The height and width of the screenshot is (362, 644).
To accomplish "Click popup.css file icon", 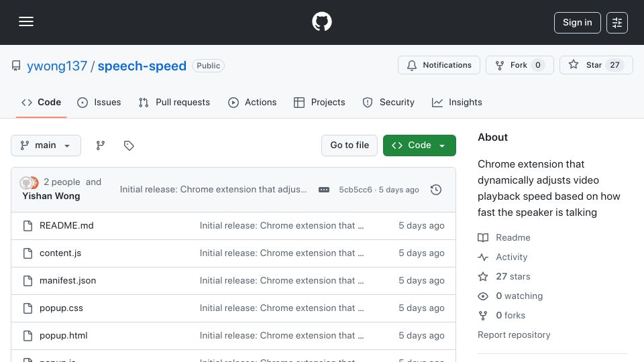I will [x=28, y=308].
